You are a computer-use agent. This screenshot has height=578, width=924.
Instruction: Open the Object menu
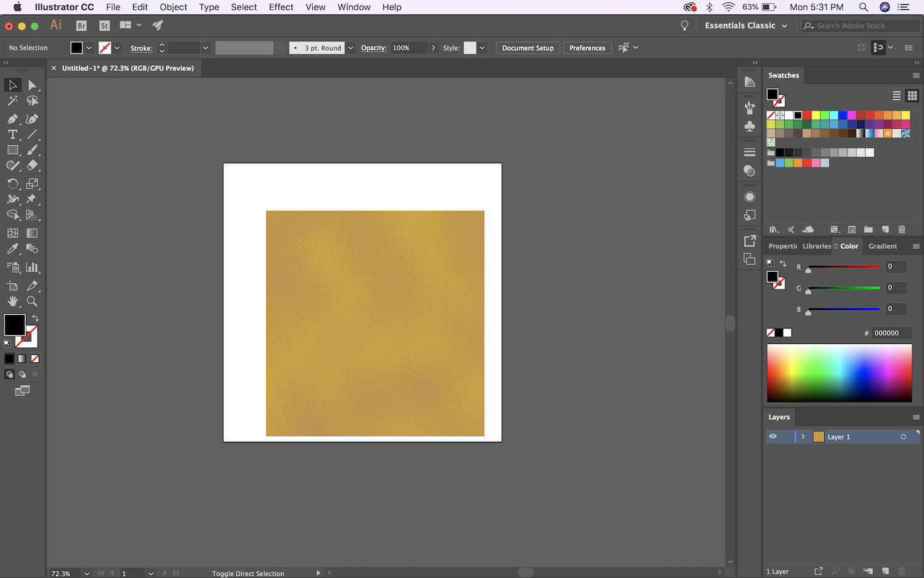[173, 7]
